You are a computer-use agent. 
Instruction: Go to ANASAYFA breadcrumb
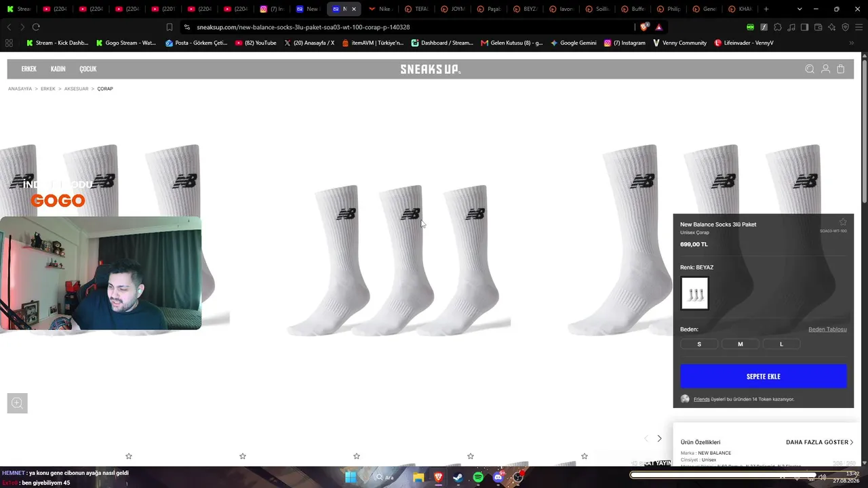coord(20,89)
